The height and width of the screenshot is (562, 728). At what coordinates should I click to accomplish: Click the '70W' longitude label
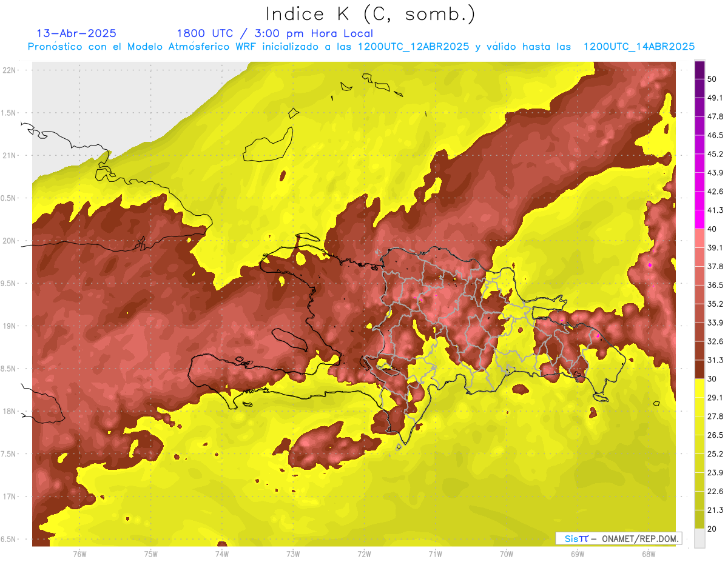507,554
